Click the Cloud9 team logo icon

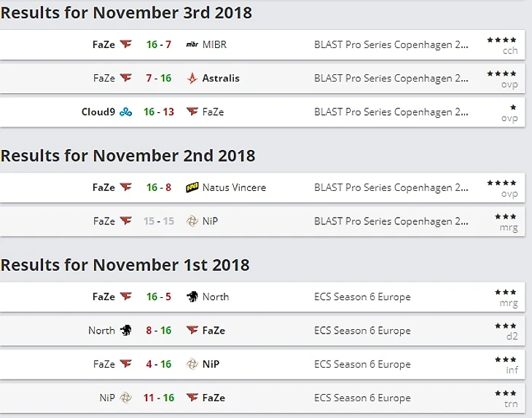pos(127,112)
